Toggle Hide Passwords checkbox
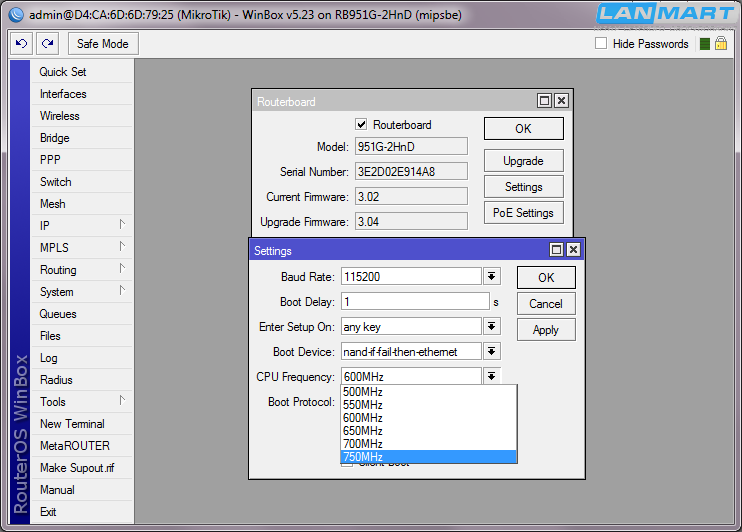 click(x=601, y=43)
